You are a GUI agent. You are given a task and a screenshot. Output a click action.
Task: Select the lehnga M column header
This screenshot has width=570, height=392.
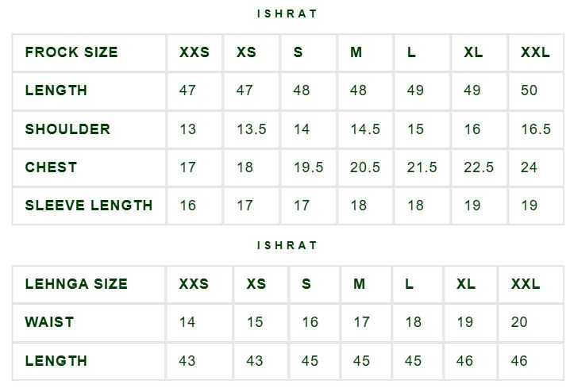click(x=359, y=284)
